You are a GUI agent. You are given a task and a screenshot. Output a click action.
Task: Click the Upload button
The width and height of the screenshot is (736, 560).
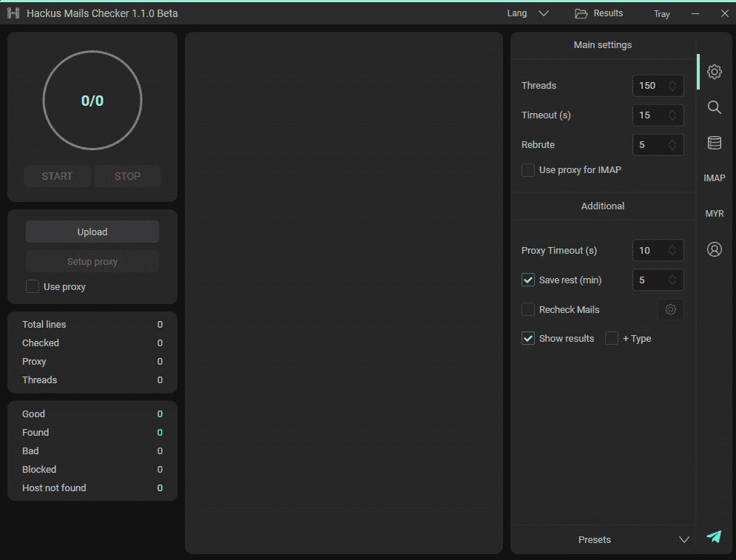tap(92, 232)
